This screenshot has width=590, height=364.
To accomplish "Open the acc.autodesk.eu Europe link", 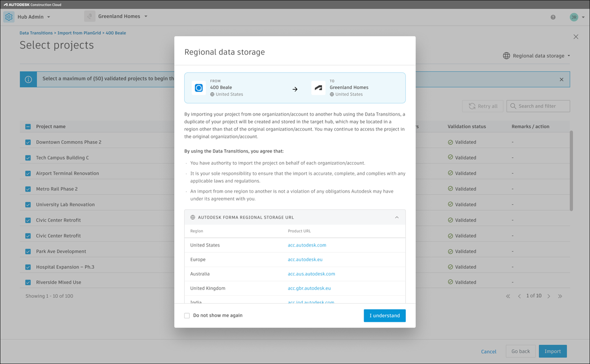I will point(305,260).
